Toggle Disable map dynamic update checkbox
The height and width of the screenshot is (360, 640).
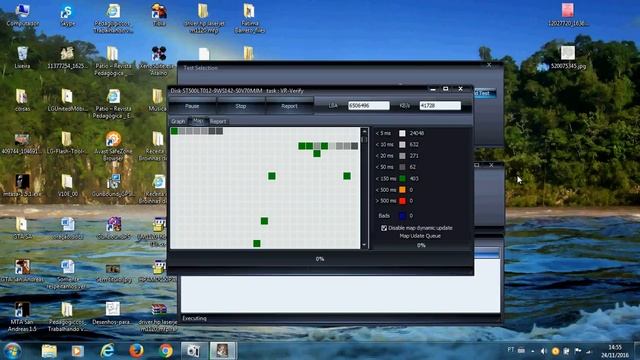tap(384, 228)
